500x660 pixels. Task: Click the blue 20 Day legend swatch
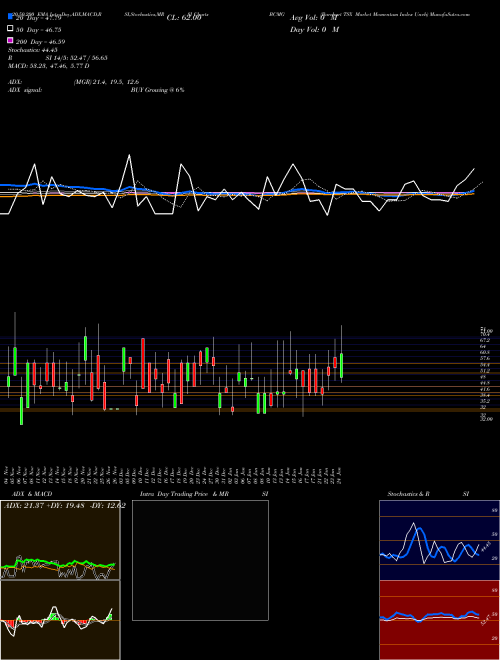(10, 17)
